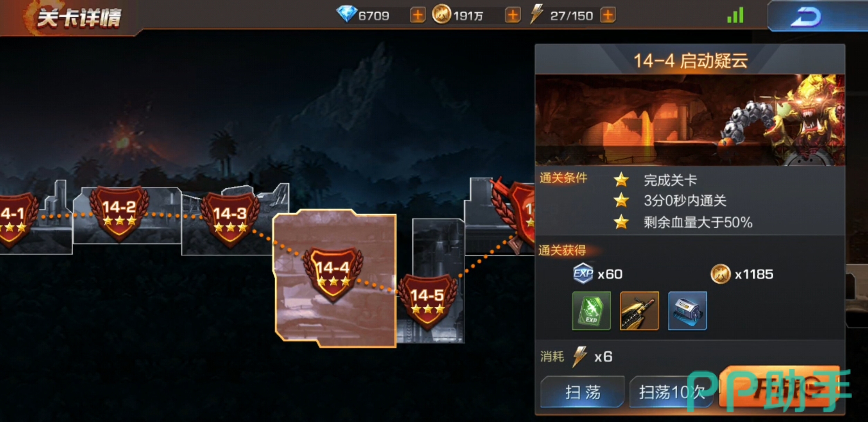Add more gold coins with plus icon
The width and height of the screenshot is (868, 422).
coord(513,16)
